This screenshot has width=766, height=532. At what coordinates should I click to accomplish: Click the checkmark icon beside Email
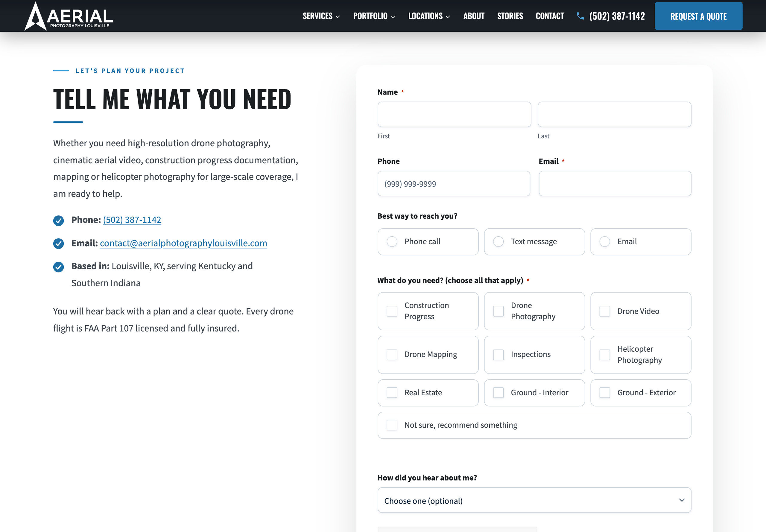coord(58,244)
